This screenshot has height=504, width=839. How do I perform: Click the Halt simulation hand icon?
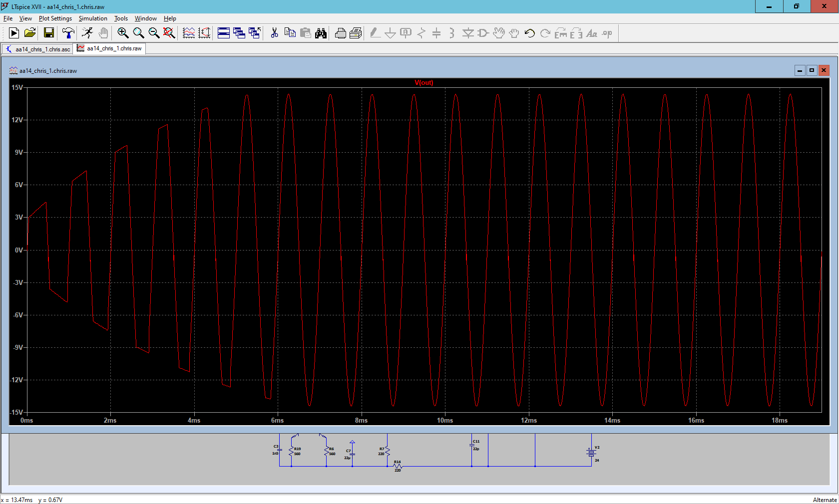pyautogui.click(x=103, y=33)
